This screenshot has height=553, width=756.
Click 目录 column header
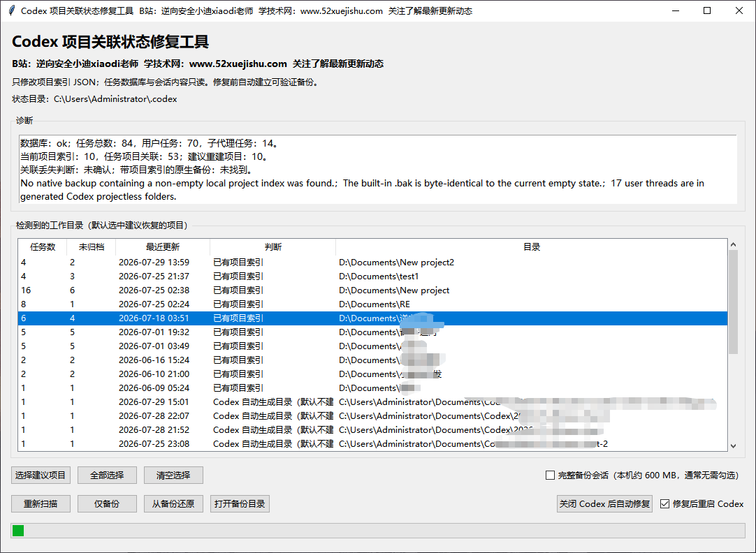pos(531,247)
